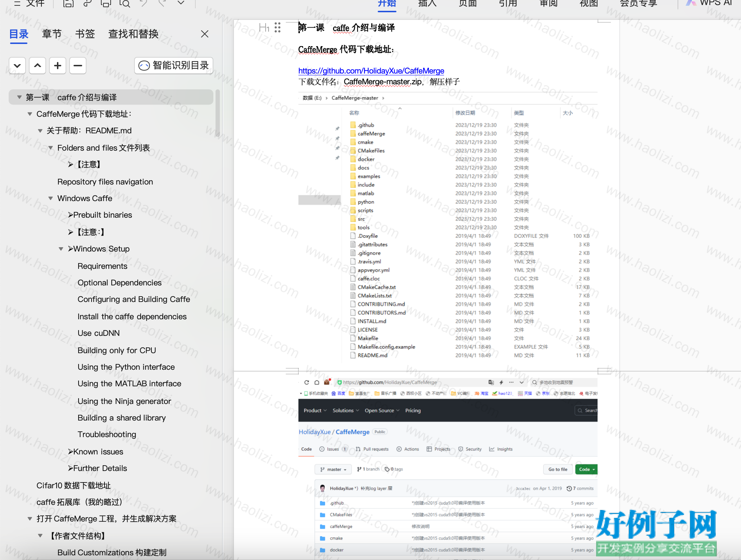Select the 插入 ribbon tab
The image size is (741, 560).
(427, 3)
